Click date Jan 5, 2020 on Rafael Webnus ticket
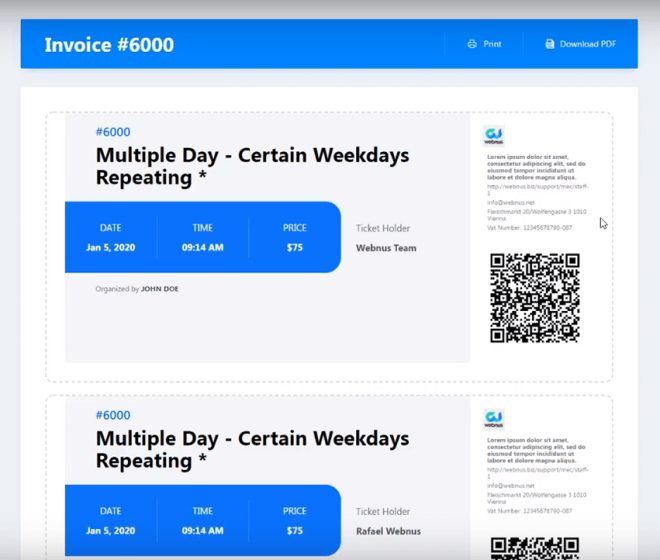The image size is (660, 560). [111, 531]
